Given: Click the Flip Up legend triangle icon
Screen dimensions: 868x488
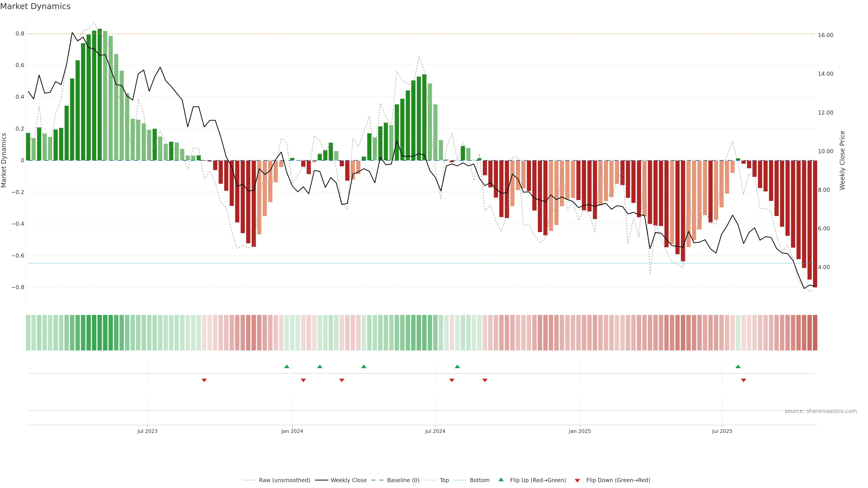Looking at the screenshot, I should click(x=501, y=480).
